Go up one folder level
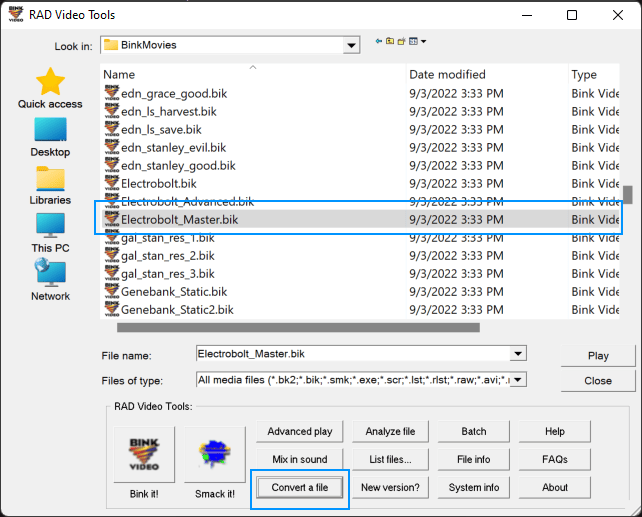The width and height of the screenshot is (642, 517). (390, 41)
